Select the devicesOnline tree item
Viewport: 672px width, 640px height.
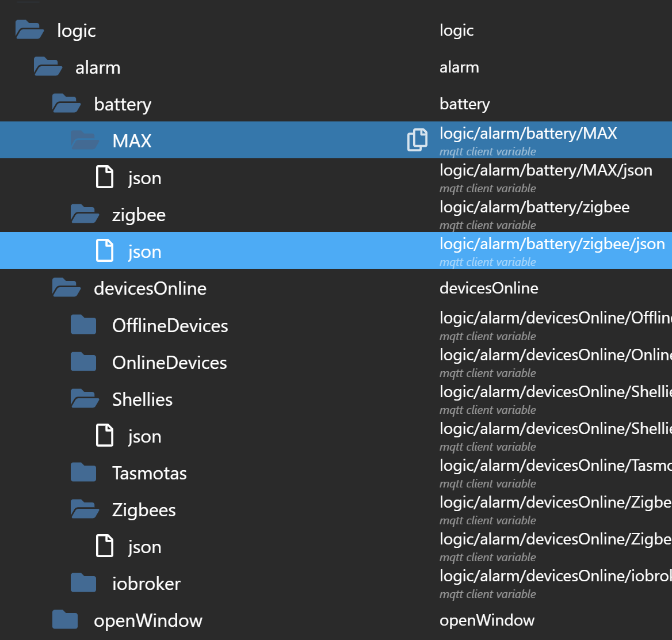pyautogui.click(x=150, y=288)
